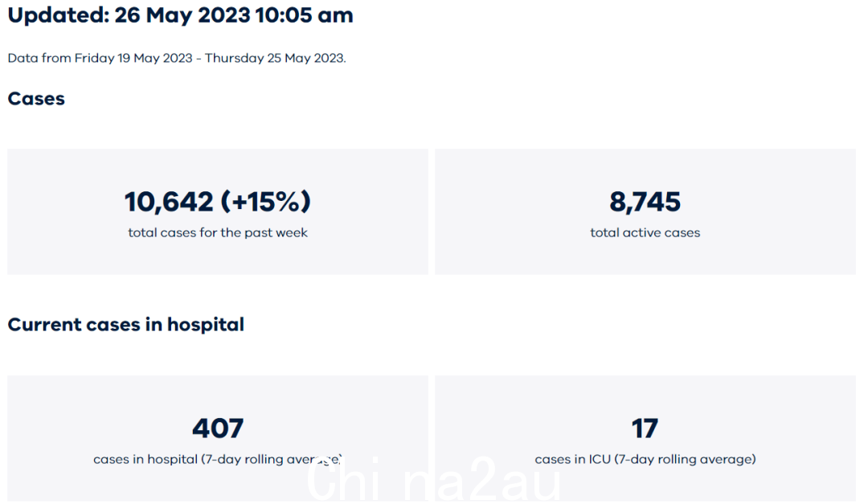Click 'cases in ICU (7-day rolling average)' label
This screenshot has height=504, width=868.
point(645,459)
